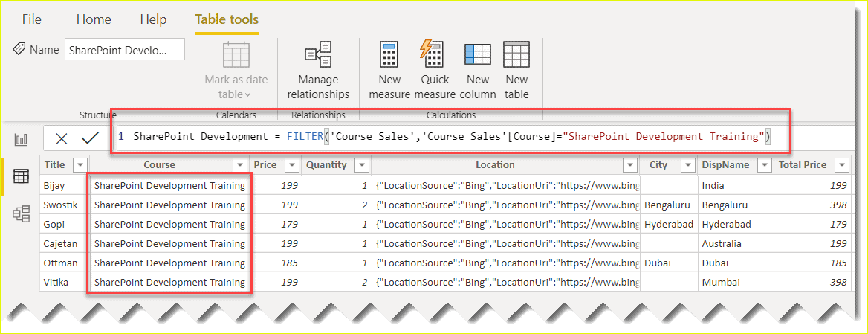Select the Title cell Ottman
The image size is (868, 334).
pos(64,263)
